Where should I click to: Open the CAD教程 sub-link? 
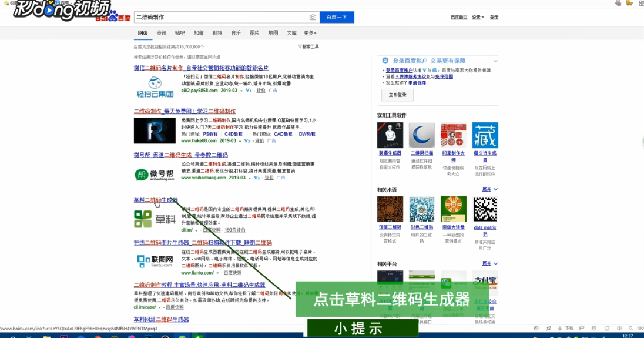click(283, 134)
